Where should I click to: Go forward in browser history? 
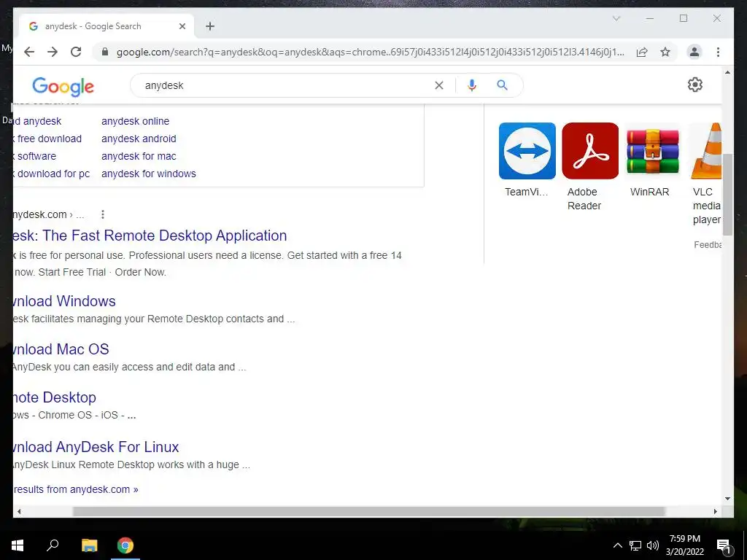(53, 52)
